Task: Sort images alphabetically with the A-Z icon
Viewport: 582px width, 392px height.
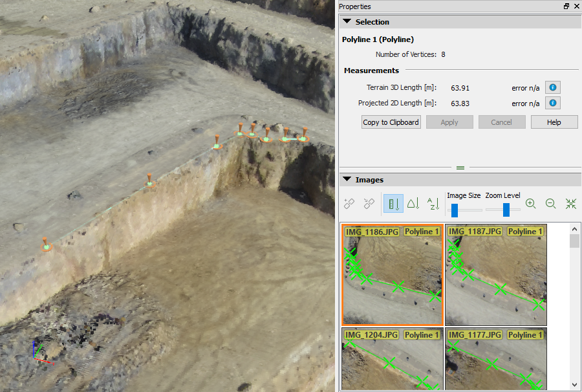Action: click(433, 203)
